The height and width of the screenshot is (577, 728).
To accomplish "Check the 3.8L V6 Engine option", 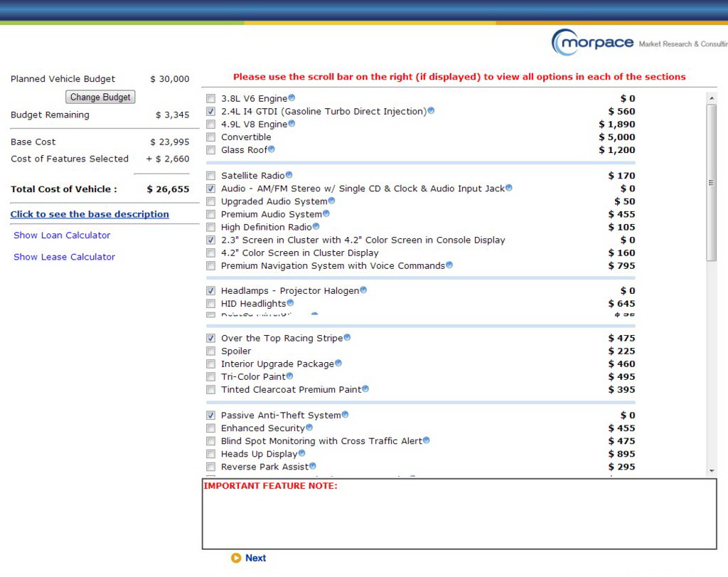I will coord(210,98).
